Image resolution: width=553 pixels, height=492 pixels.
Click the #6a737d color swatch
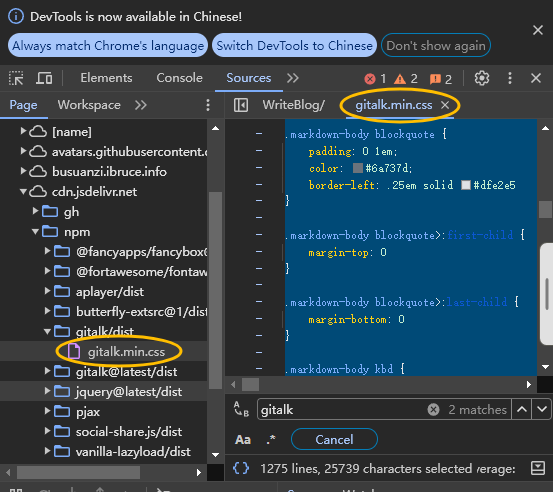coord(358,168)
